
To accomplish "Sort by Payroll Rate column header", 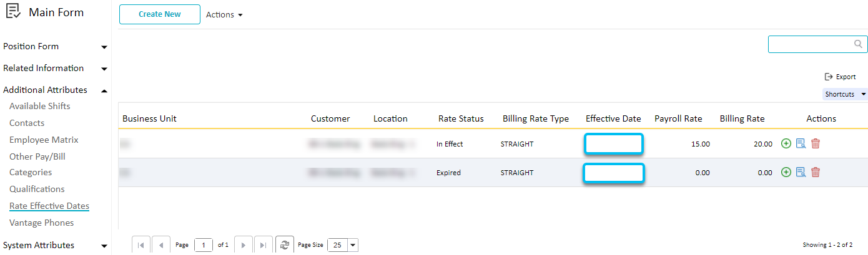I will [x=678, y=118].
